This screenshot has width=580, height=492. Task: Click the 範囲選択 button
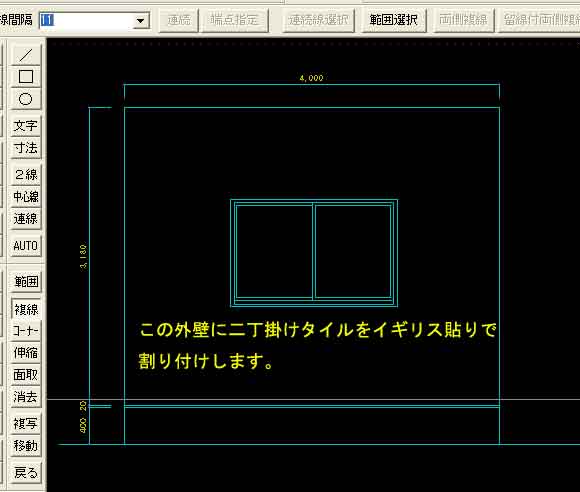[x=393, y=20]
